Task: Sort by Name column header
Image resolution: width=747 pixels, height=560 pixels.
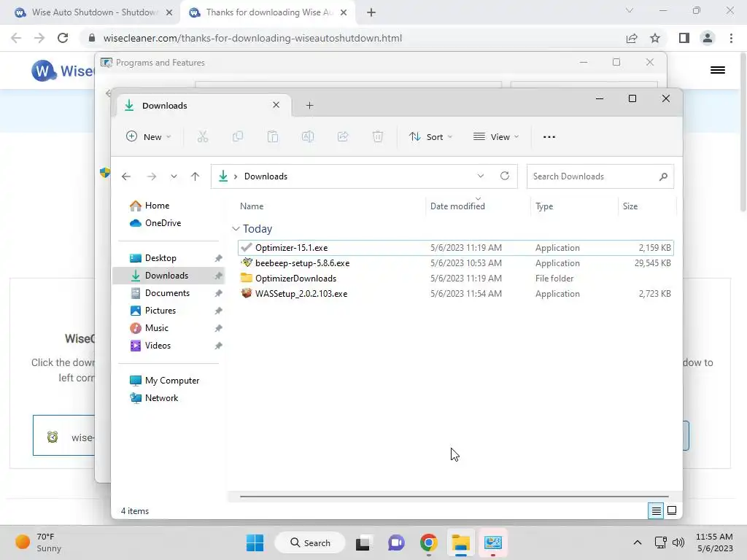Action: click(x=252, y=206)
